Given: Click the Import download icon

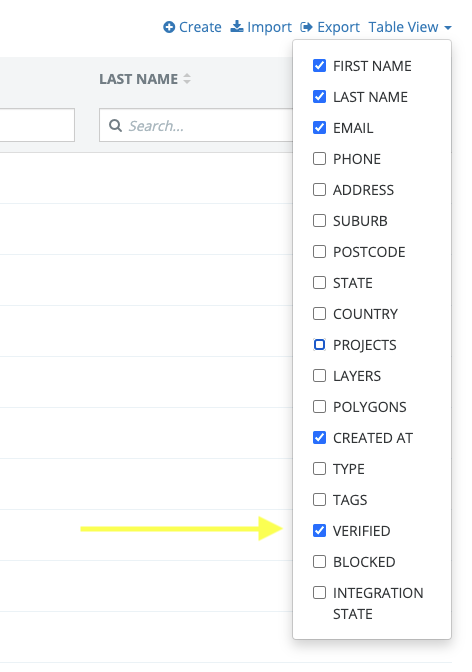Looking at the screenshot, I should (237, 27).
